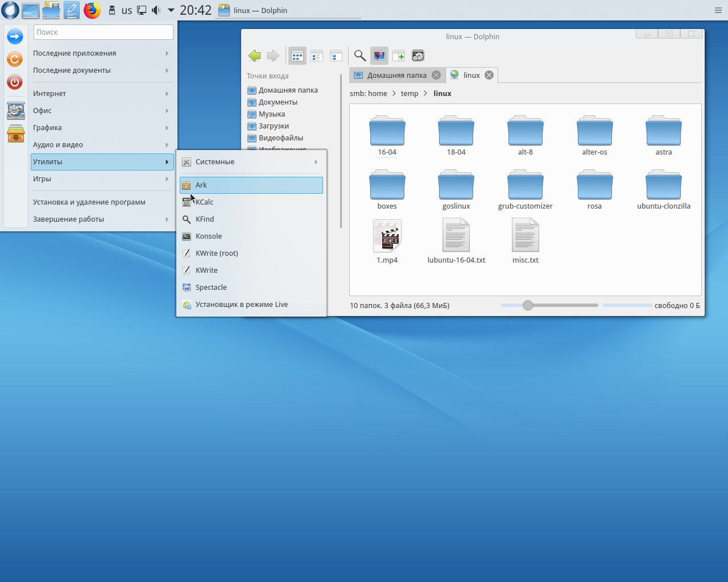The height and width of the screenshot is (582, 728).
Task: Select Konsole from the utilities menu
Action: (x=209, y=236)
